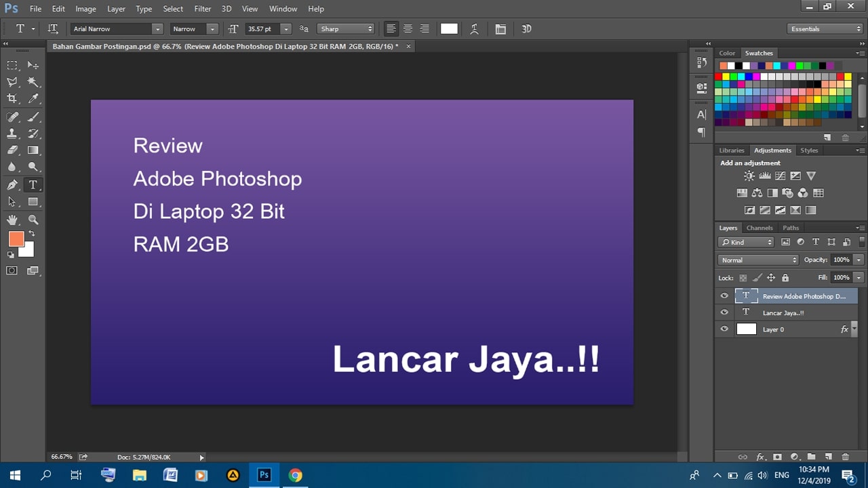Reset default foreground and background colors
Viewport: 868px width, 488px height.
pyautogui.click(x=10, y=255)
